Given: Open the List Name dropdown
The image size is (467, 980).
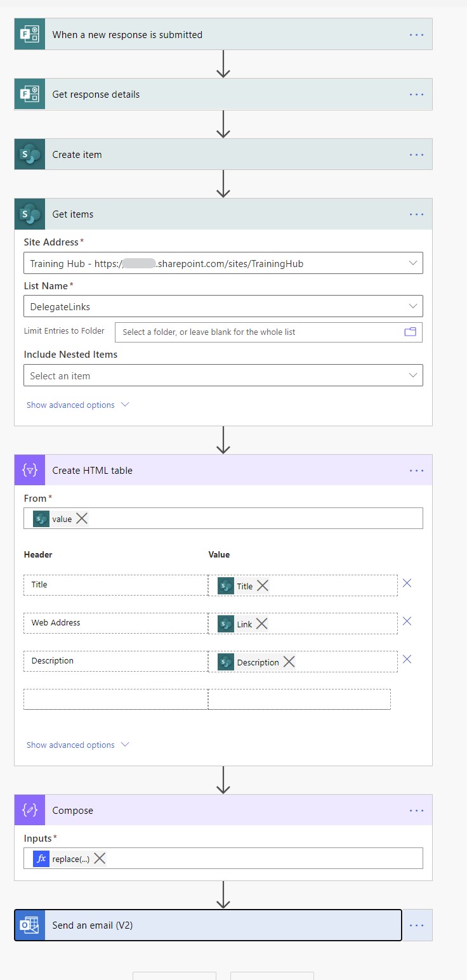Looking at the screenshot, I should [x=415, y=306].
